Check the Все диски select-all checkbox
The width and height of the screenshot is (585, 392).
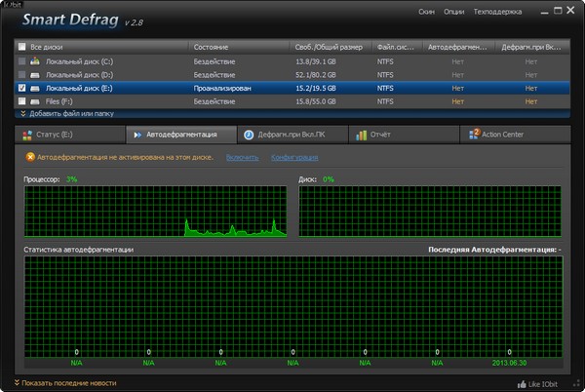[22, 46]
